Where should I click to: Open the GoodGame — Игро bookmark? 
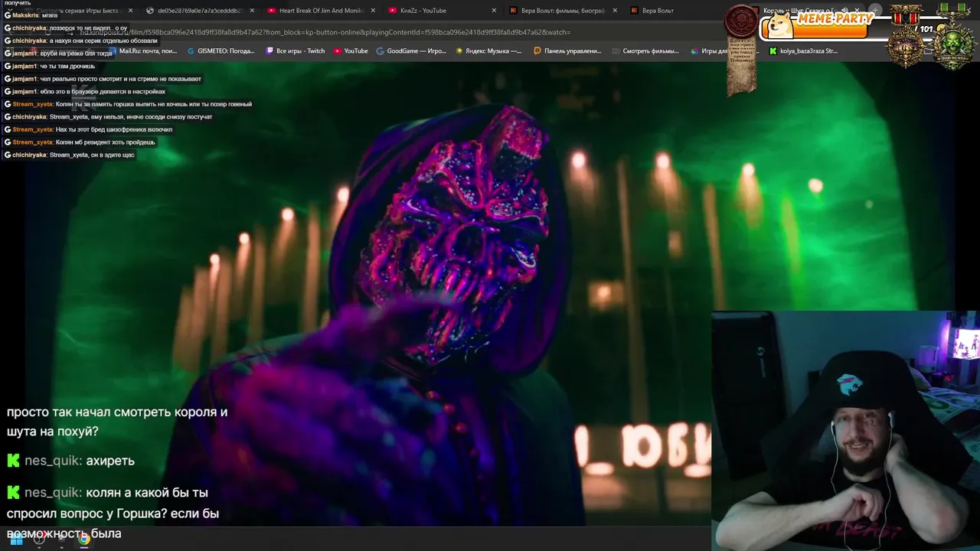click(x=411, y=51)
